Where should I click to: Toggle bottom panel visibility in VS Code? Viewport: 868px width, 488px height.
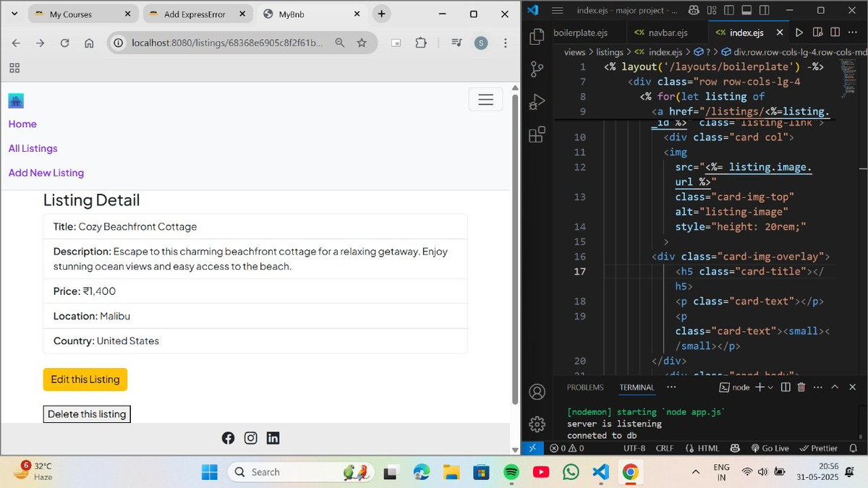pyautogui.click(x=746, y=10)
